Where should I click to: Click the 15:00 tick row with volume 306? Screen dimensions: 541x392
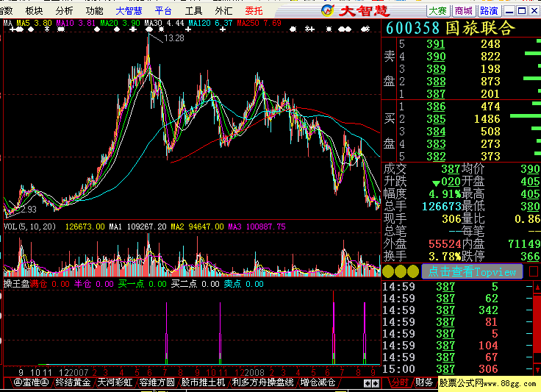[457, 369]
